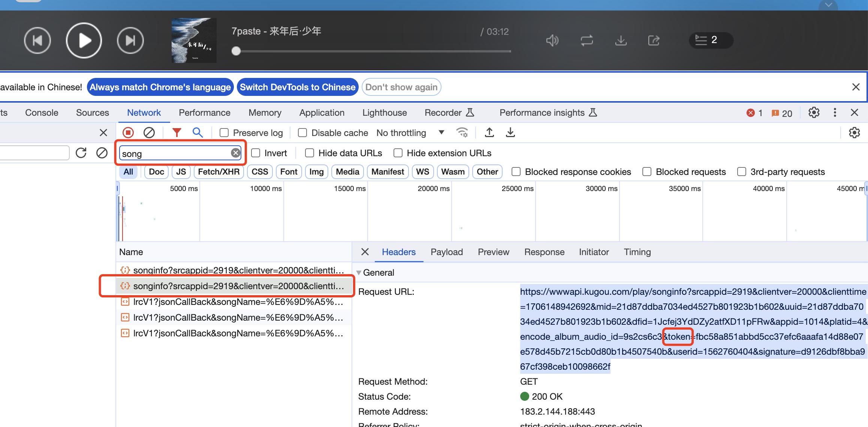
Task: Enable Preserve log checkbox
Action: 224,133
